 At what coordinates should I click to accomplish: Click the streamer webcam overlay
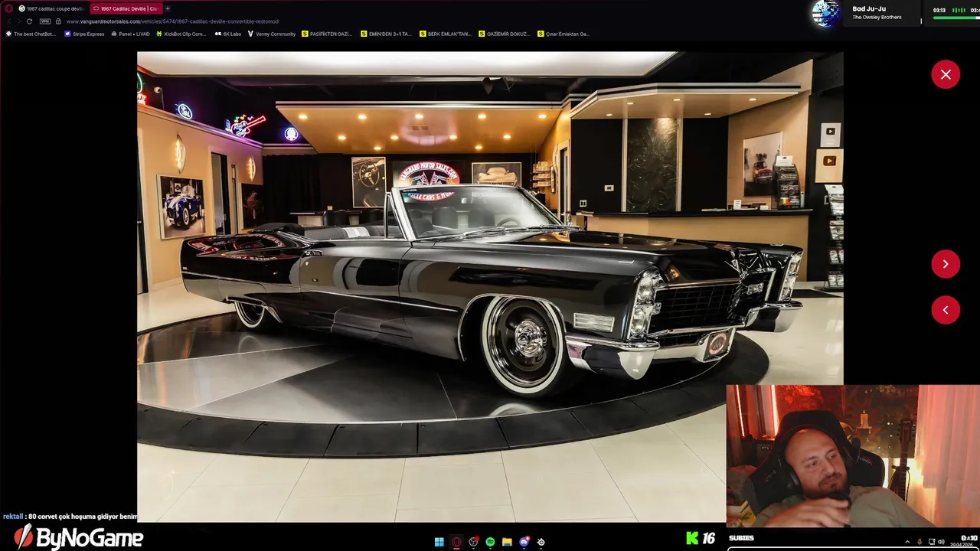point(853,456)
